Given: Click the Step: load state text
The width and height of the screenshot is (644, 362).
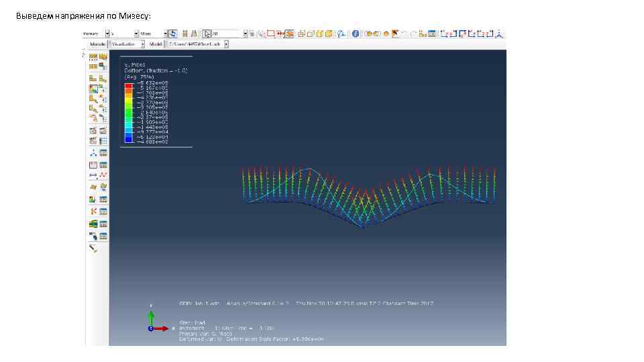Looking at the screenshot, I should click(193, 322).
